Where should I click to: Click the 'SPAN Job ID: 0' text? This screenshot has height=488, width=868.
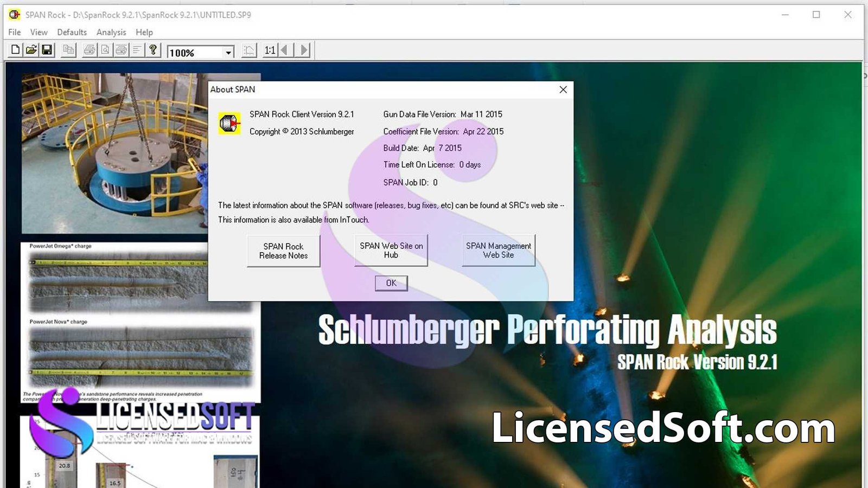pos(410,182)
